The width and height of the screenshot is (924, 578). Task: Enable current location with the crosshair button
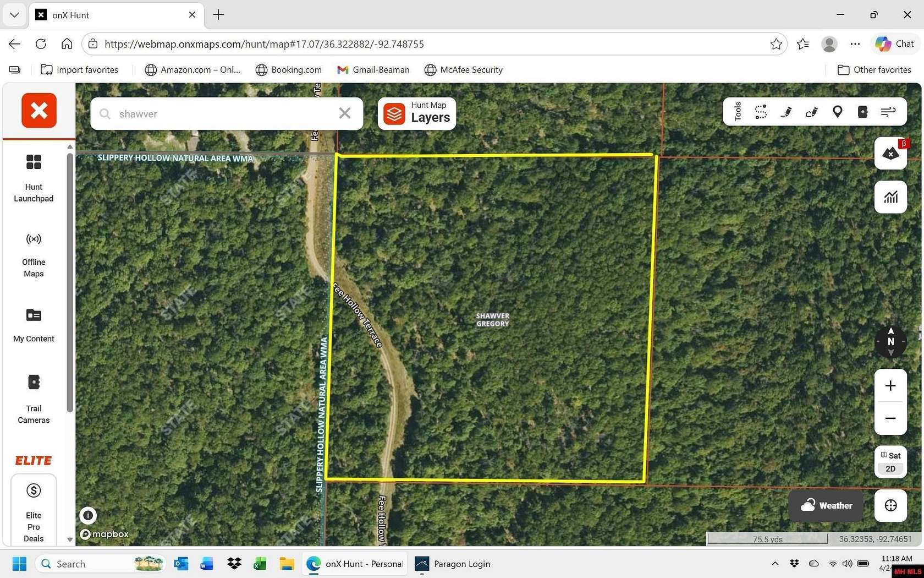[x=890, y=505]
